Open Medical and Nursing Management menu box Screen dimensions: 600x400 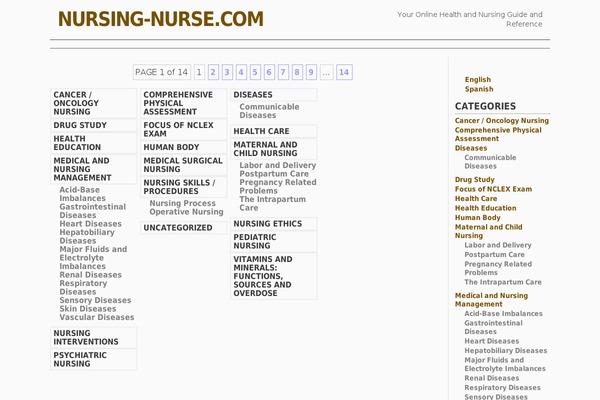tap(93, 169)
